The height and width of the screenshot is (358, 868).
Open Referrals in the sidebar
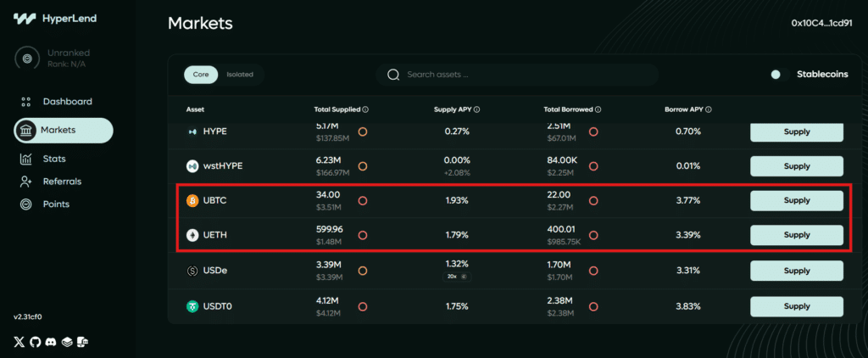[x=51, y=182]
